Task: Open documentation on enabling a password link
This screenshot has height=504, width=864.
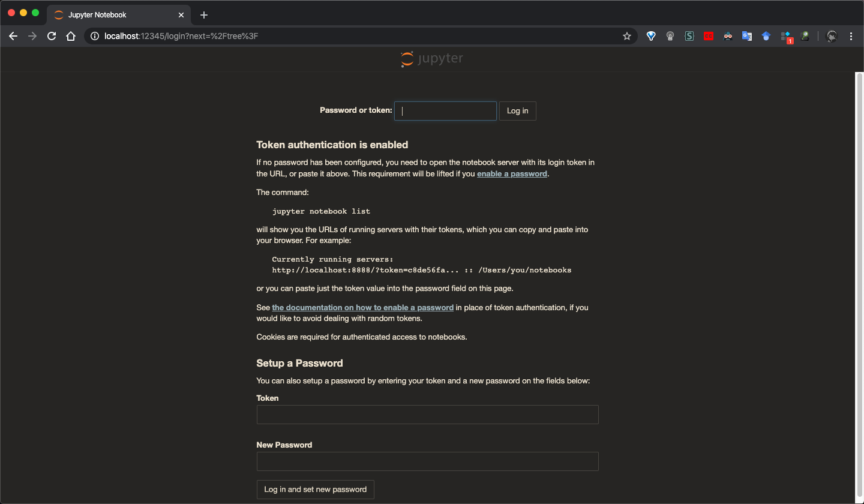Action: (x=363, y=308)
